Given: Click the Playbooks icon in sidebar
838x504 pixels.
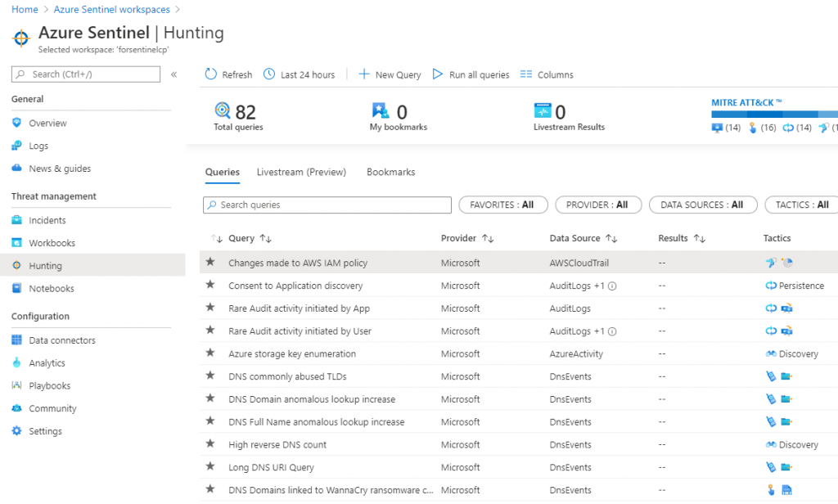Looking at the screenshot, I should point(16,385).
